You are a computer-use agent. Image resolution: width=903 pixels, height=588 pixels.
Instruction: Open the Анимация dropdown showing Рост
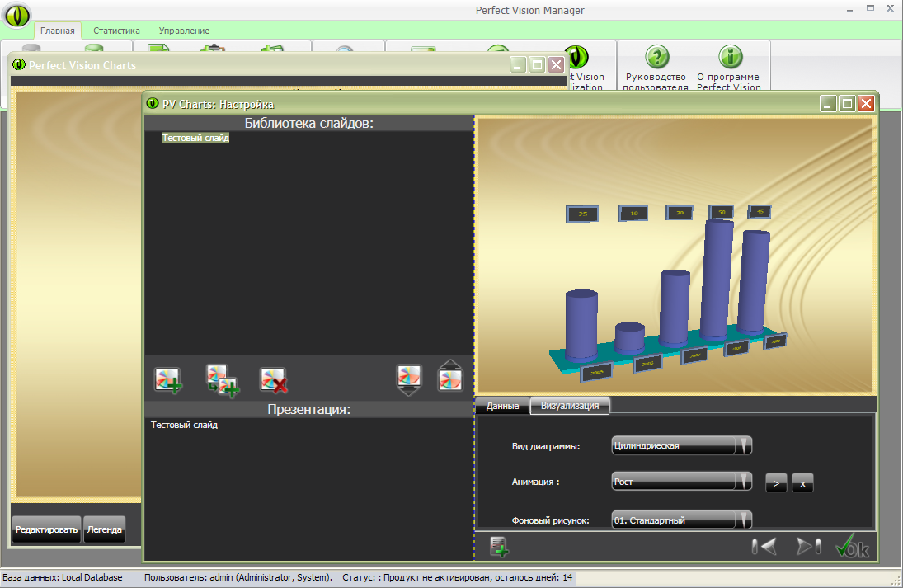tap(682, 482)
